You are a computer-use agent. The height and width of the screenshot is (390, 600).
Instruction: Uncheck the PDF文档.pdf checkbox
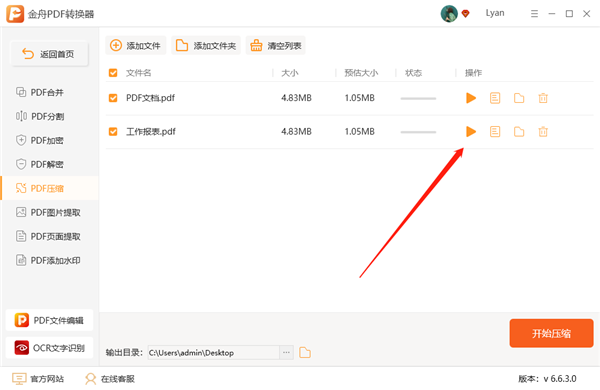pos(113,98)
